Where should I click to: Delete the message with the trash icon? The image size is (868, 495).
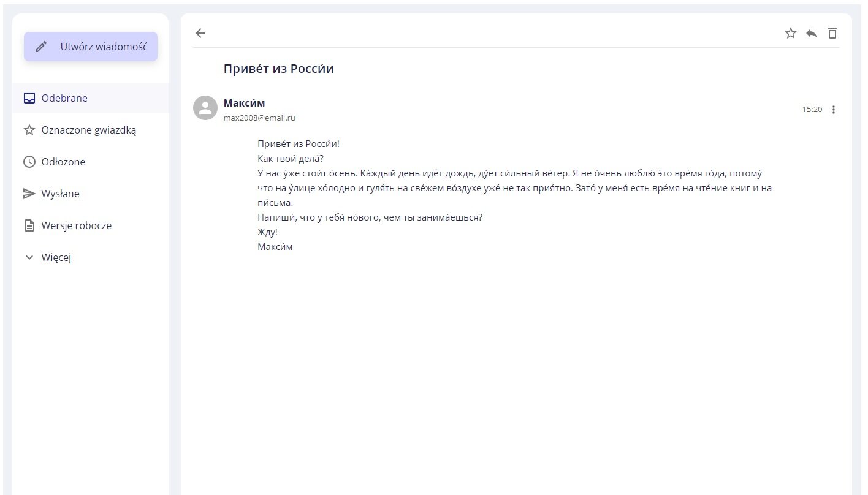(x=832, y=33)
